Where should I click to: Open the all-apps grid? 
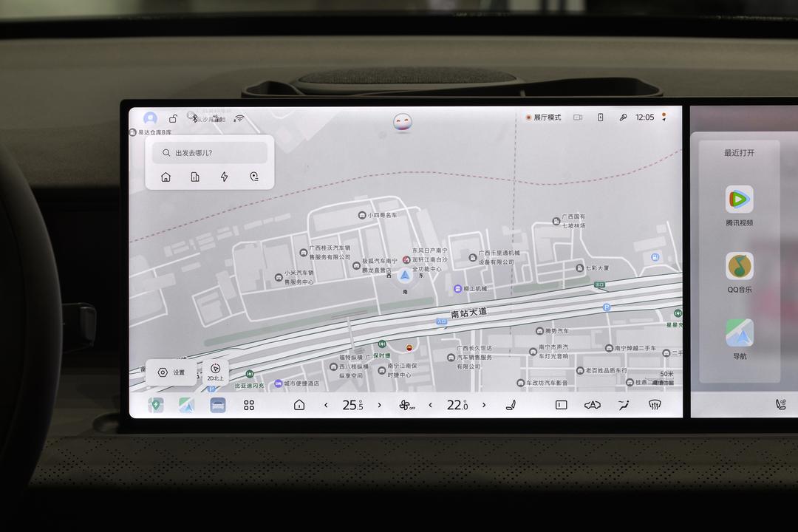(249, 405)
